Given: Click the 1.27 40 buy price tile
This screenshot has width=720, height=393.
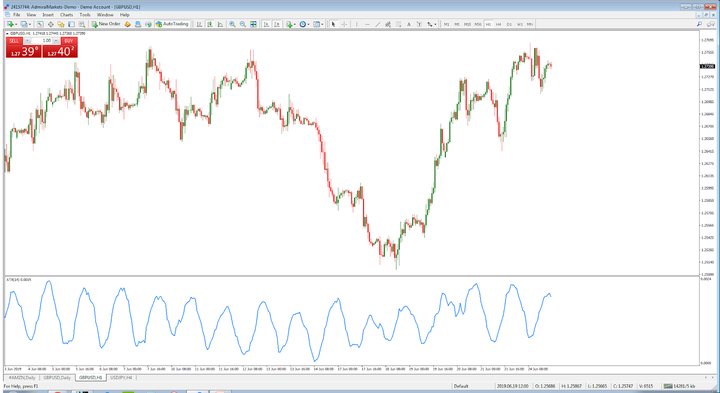Looking at the screenshot, I should [x=60, y=51].
